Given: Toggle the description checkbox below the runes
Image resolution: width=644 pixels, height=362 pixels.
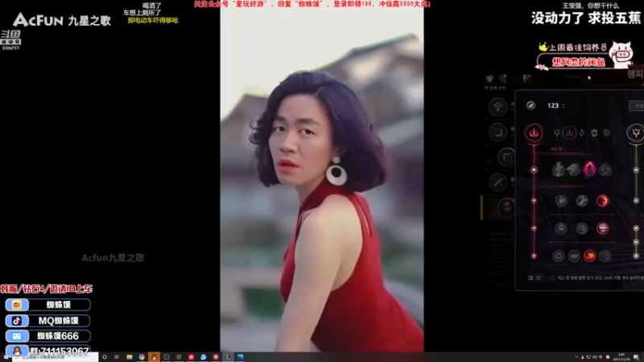Looking at the screenshot, I should [x=552, y=278].
